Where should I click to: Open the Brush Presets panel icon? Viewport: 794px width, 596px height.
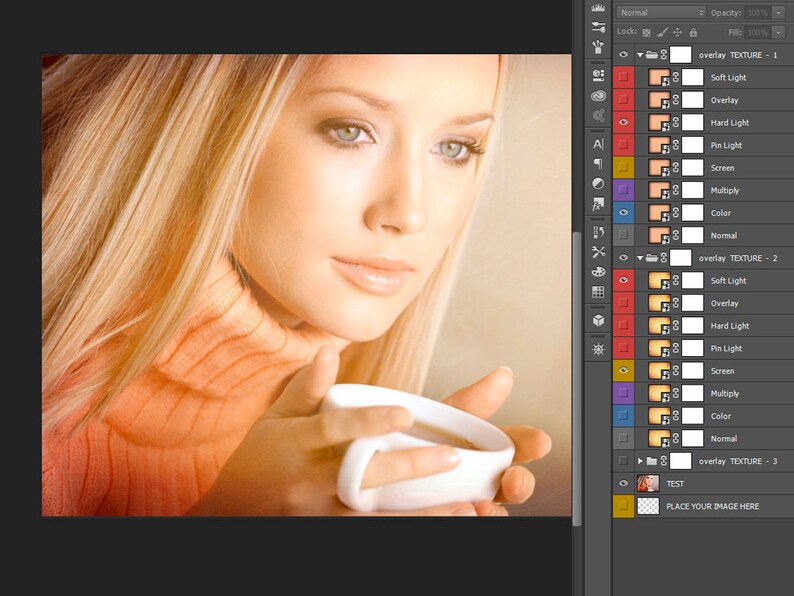pyautogui.click(x=598, y=27)
